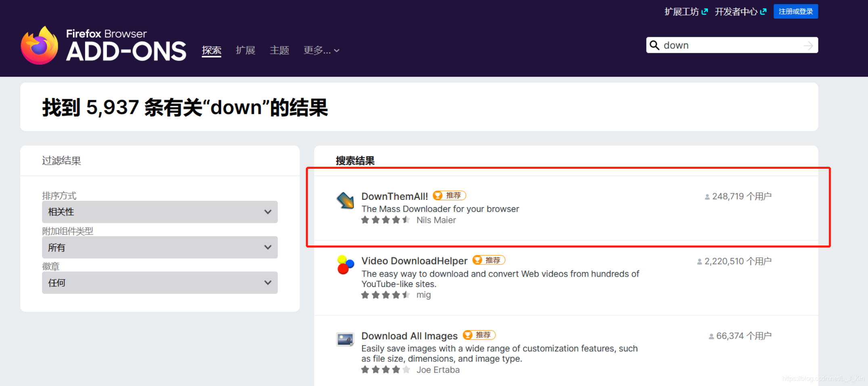
Task: Click author name mig
Action: point(424,295)
